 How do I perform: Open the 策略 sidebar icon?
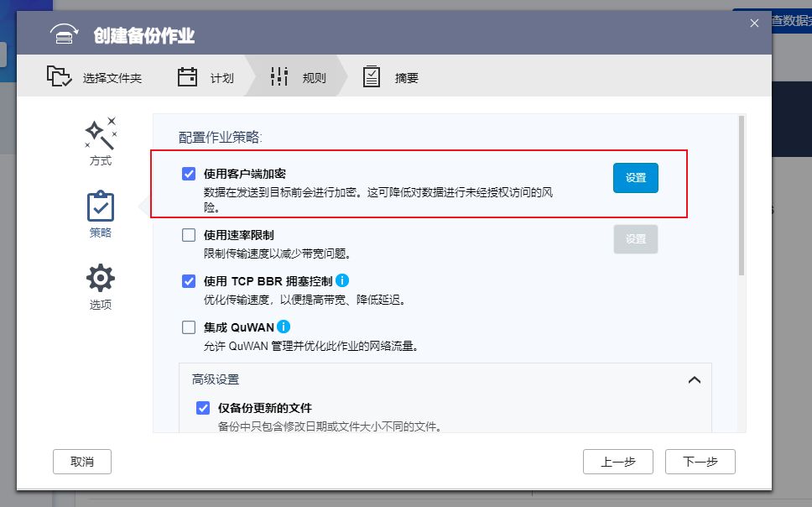click(101, 208)
